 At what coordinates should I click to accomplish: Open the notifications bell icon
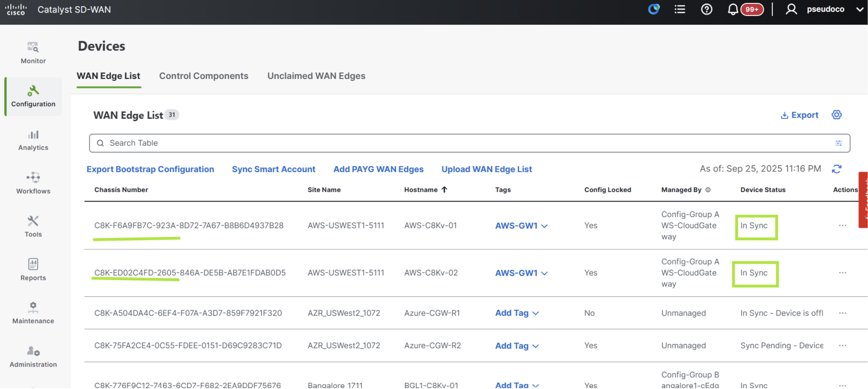pos(733,9)
